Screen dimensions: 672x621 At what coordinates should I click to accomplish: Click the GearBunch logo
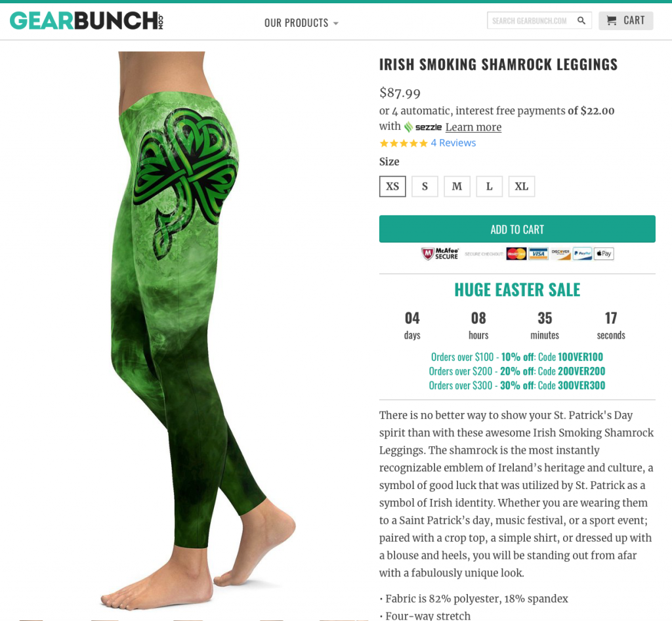[86, 20]
